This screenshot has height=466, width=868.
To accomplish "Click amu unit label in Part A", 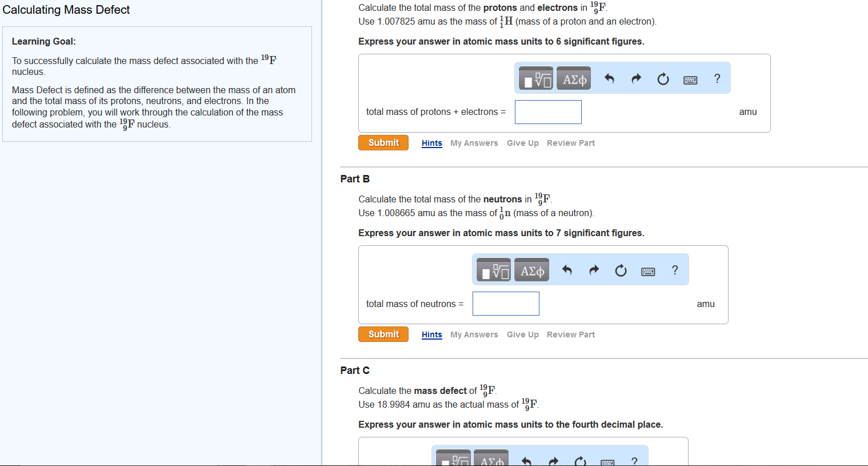I will coord(748,112).
